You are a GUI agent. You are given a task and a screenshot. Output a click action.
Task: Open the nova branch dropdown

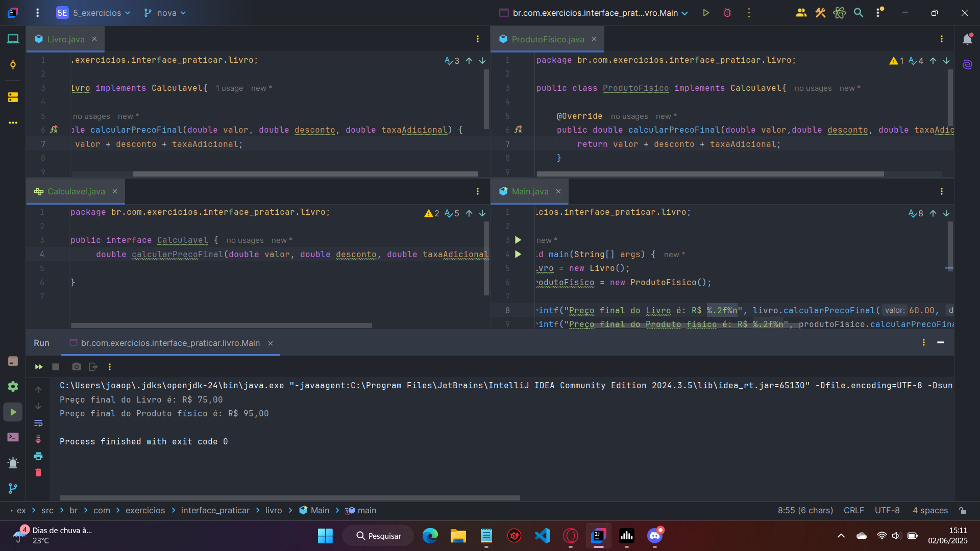(165, 13)
